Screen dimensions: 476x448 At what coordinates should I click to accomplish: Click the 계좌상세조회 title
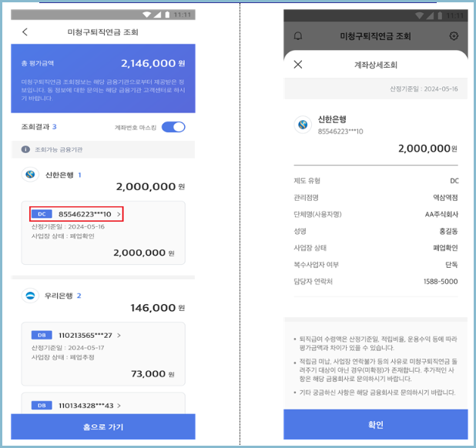[x=376, y=65]
